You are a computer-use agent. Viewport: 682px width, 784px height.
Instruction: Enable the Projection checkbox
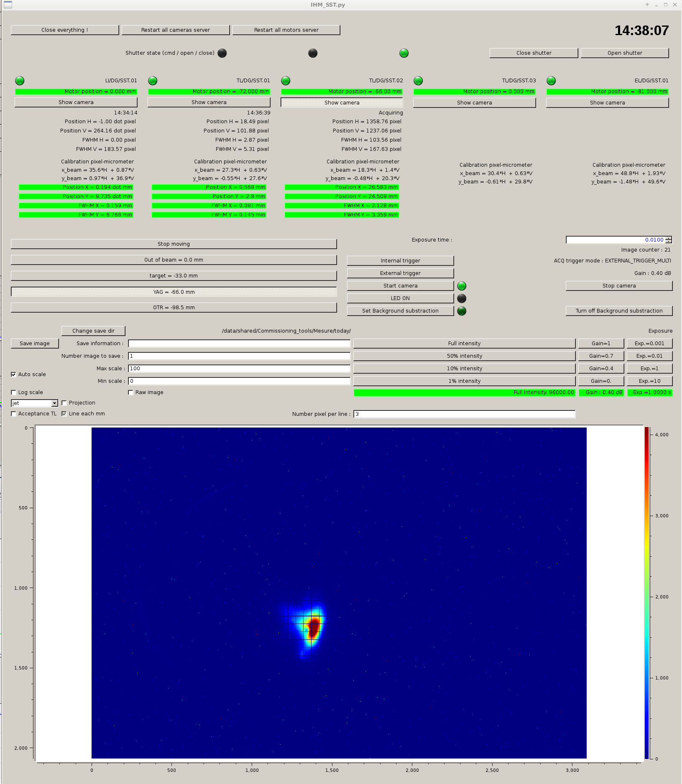pyautogui.click(x=64, y=403)
